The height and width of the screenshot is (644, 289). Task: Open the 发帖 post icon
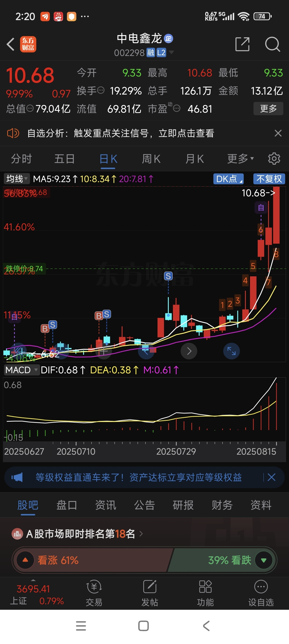tap(150, 594)
